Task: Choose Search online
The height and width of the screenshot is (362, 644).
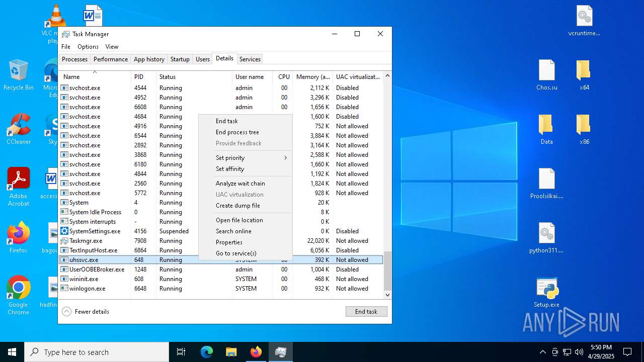Action: click(246, 231)
